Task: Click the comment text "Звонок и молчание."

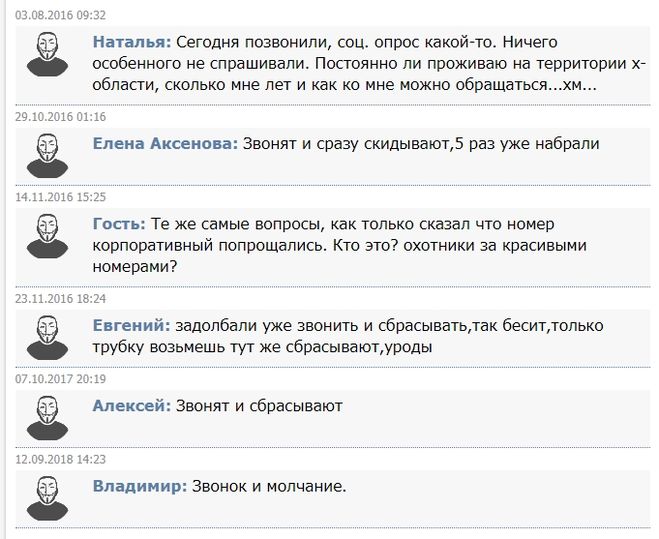Action: 268,486
